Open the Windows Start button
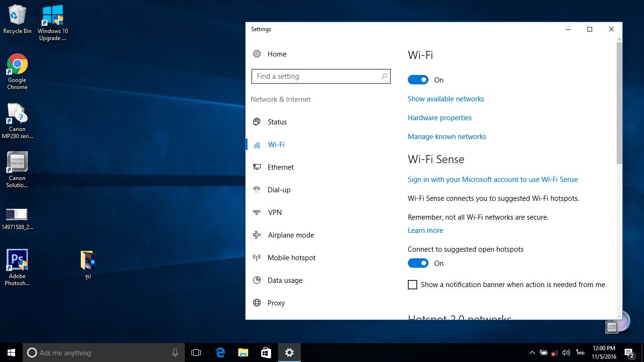 coord(11,353)
